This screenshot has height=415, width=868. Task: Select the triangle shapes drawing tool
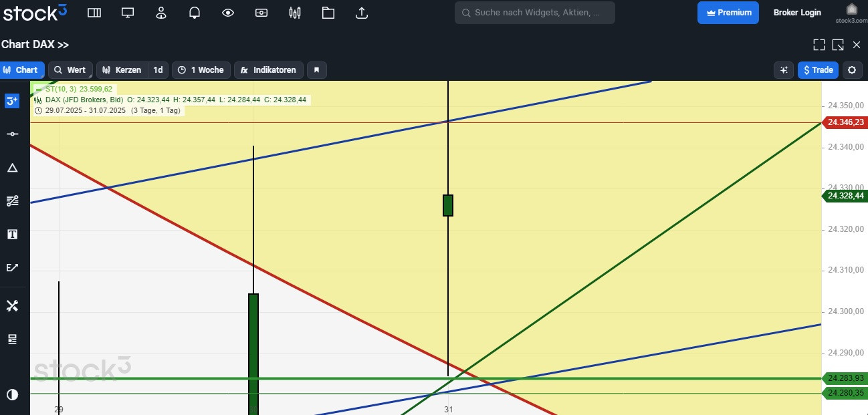(x=12, y=168)
